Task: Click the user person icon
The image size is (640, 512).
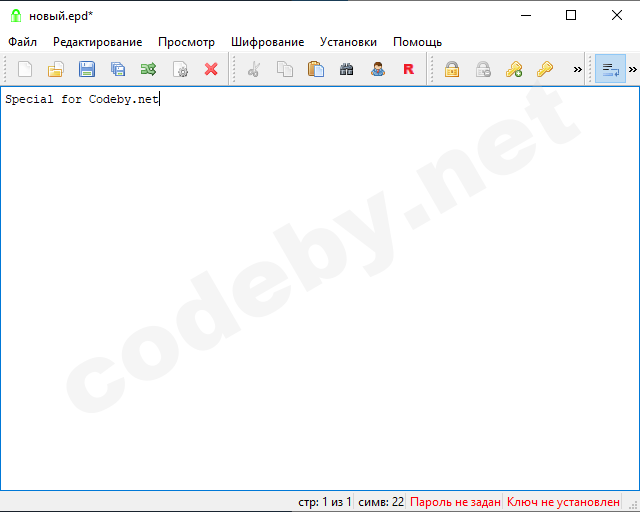Action: [378, 69]
